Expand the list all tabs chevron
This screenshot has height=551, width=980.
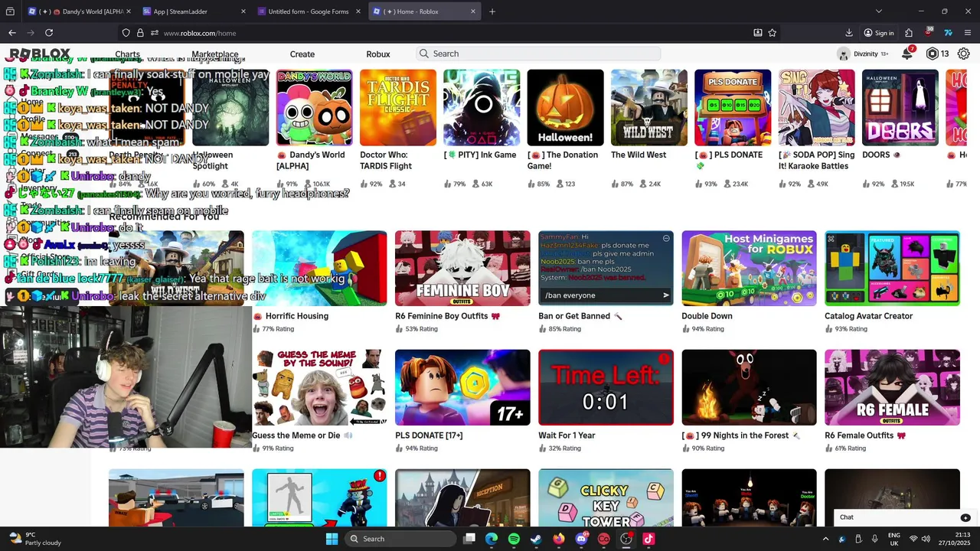coord(879,11)
